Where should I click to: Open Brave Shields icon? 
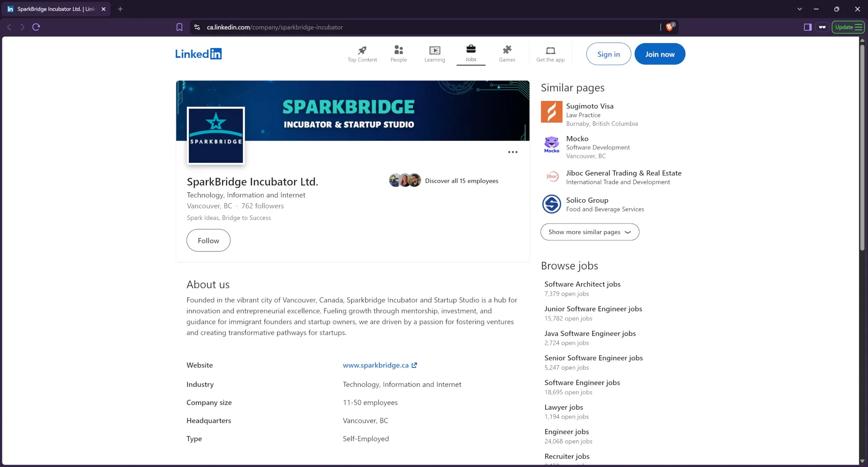coord(670,27)
